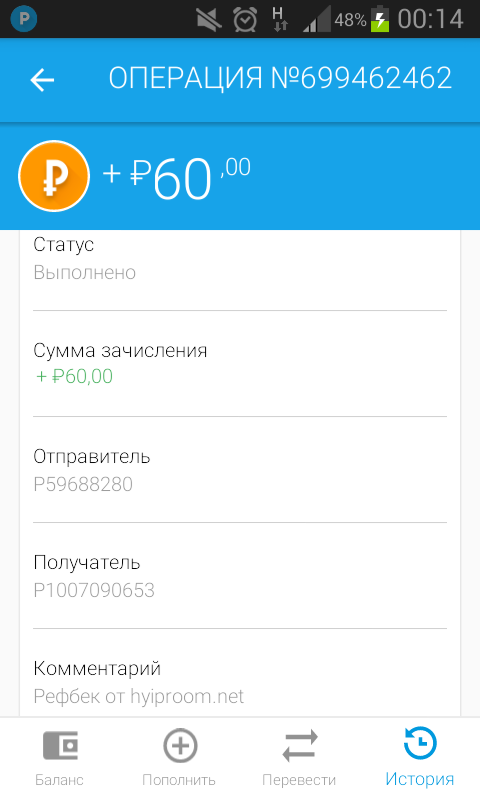The image size is (480, 800).
Task: Tap the Выполнено status value
Action: click(x=85, y=272)
